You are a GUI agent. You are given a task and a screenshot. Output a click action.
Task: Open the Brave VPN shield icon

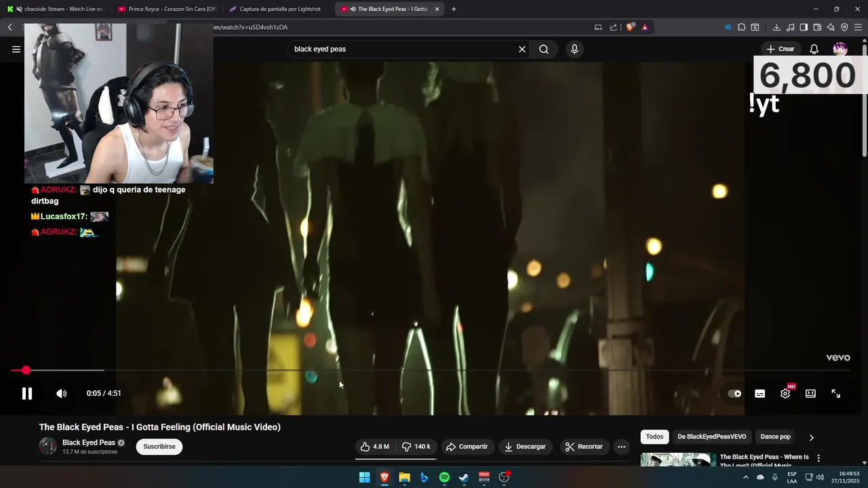pos(844,27)
